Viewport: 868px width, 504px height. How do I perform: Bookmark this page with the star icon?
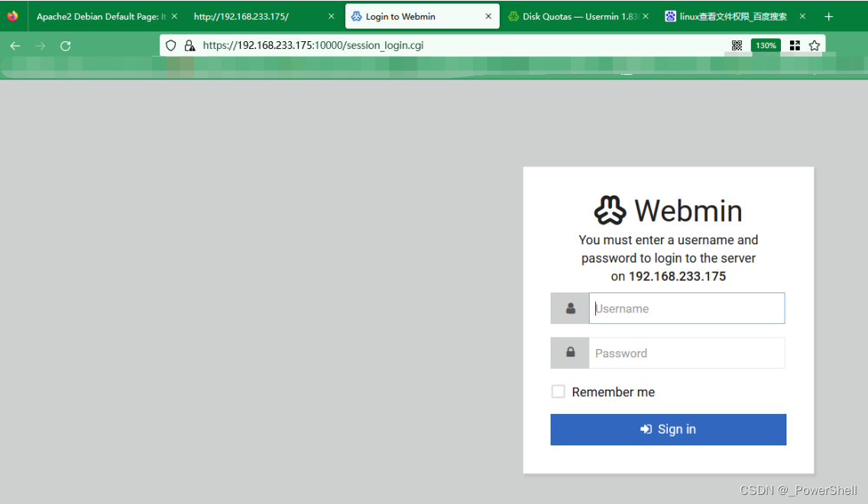pos(815,45)
